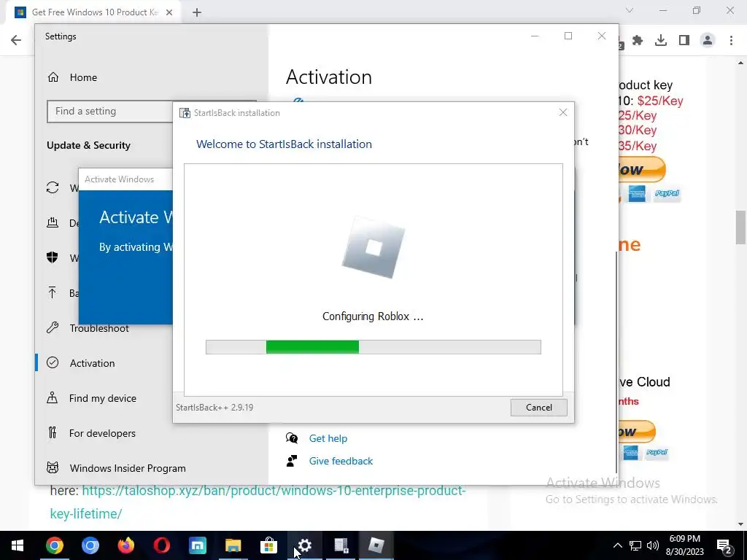Click the Configuring Roblox progress bar
Viewport: 747px width, 560px height.
373,347
